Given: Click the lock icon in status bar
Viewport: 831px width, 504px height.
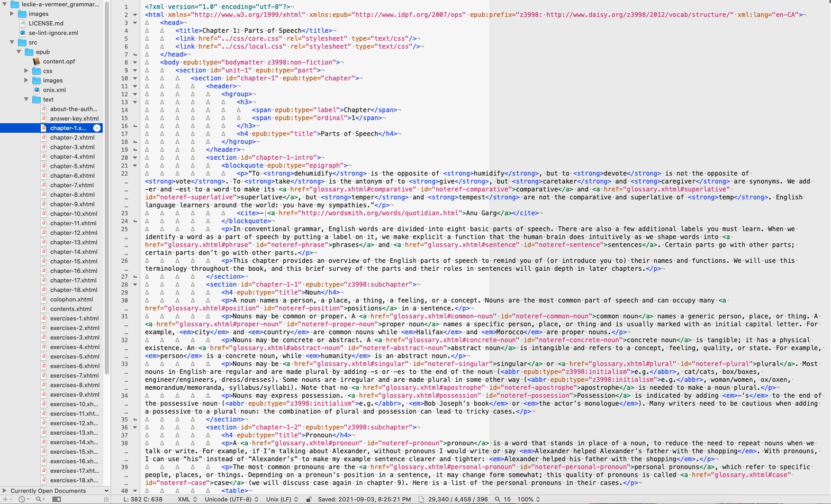Looking at the screenshot, I should point(309,499).
